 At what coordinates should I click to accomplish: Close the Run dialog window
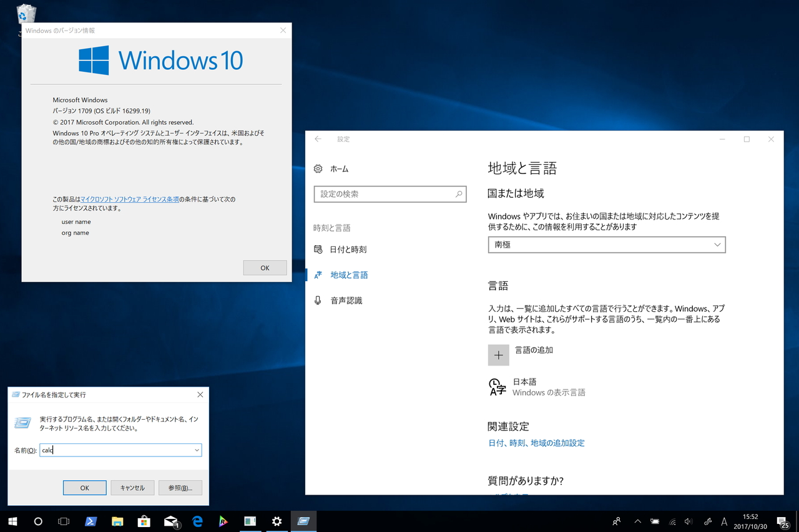[200, 395]
